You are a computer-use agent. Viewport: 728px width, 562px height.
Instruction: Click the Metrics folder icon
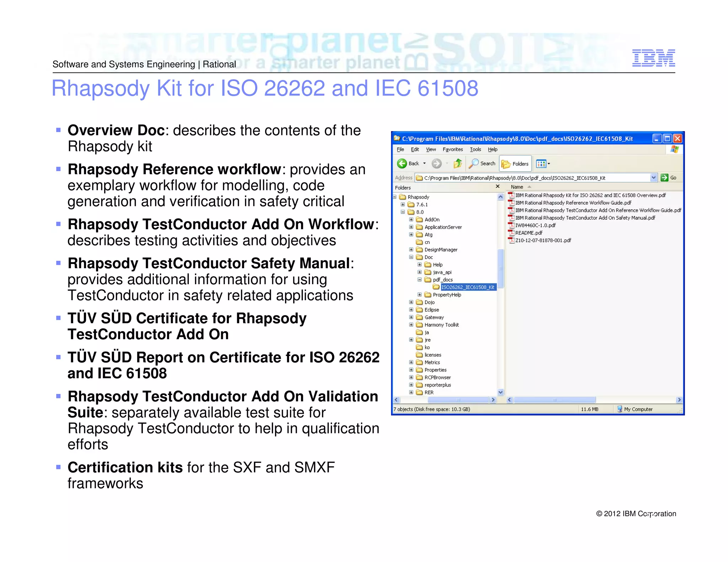[419, 362]
